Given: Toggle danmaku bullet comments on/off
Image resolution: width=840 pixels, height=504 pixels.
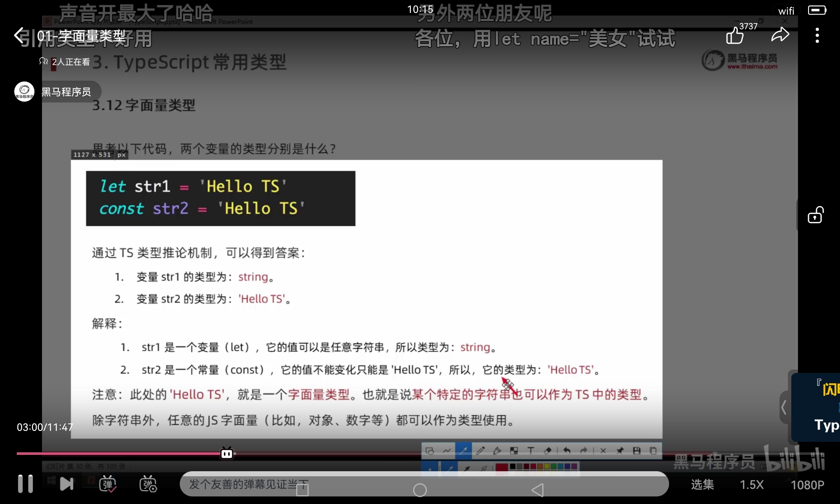Looking at the screenshot, I should (108, 484).
